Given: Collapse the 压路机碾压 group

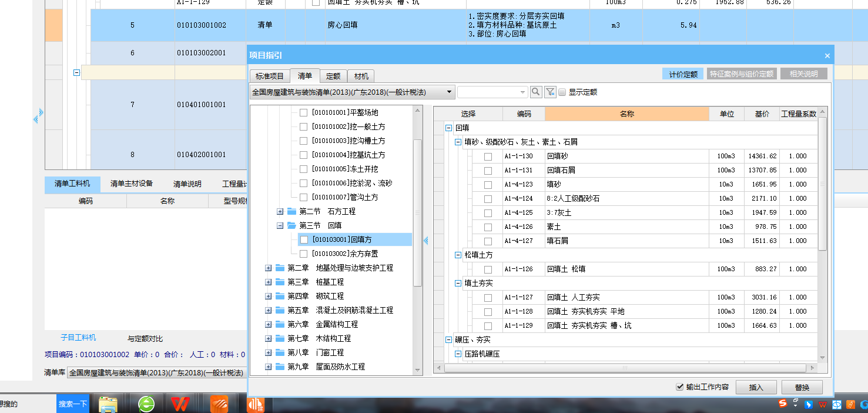Looking at the screenshot, I should (458, 354).
